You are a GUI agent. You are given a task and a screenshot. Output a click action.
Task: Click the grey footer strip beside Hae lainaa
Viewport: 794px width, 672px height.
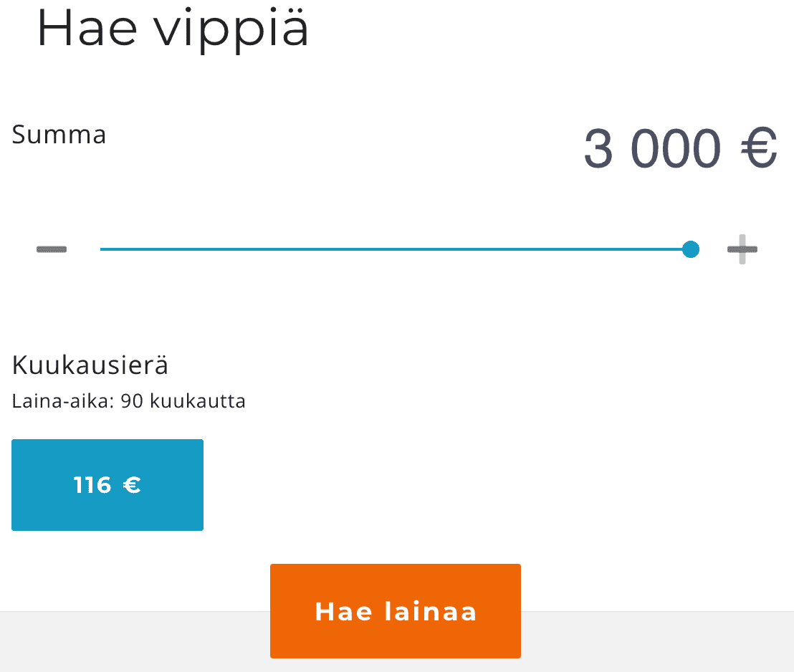(x=645, y=641)
